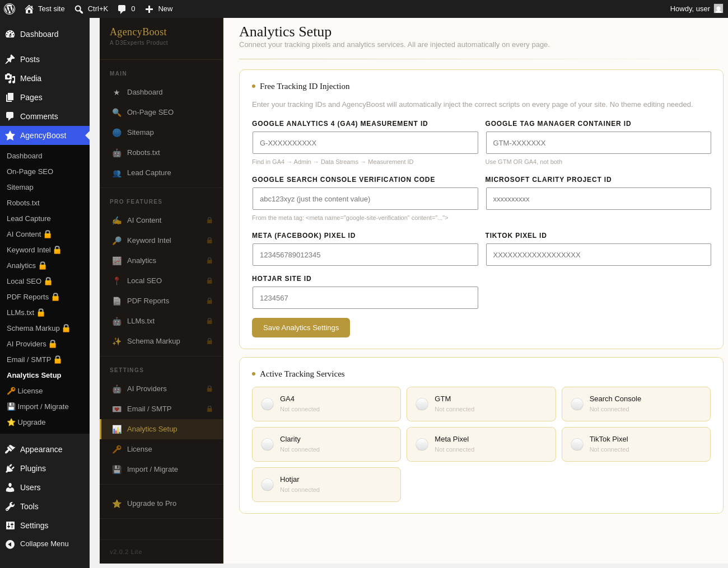Open the New content menu in admin bar
Screen dimensions: 728x568
[x=159, y=9]
